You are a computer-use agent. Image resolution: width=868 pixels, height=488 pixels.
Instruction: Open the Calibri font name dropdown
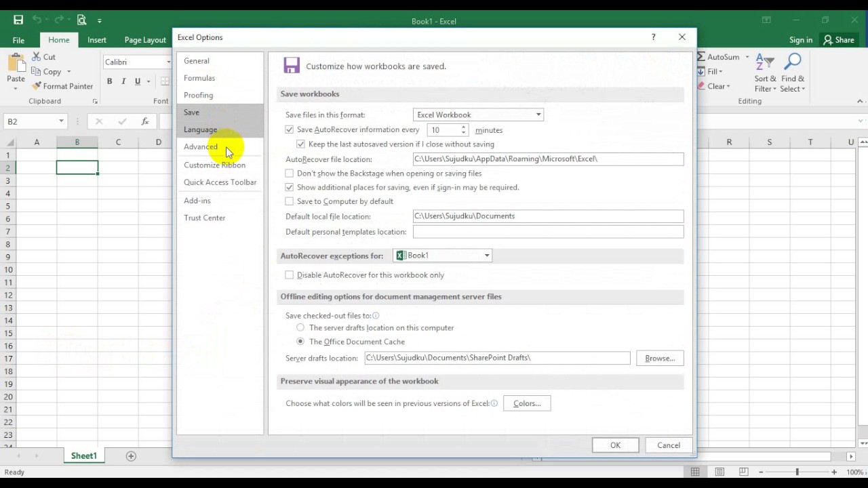(169, 62)
